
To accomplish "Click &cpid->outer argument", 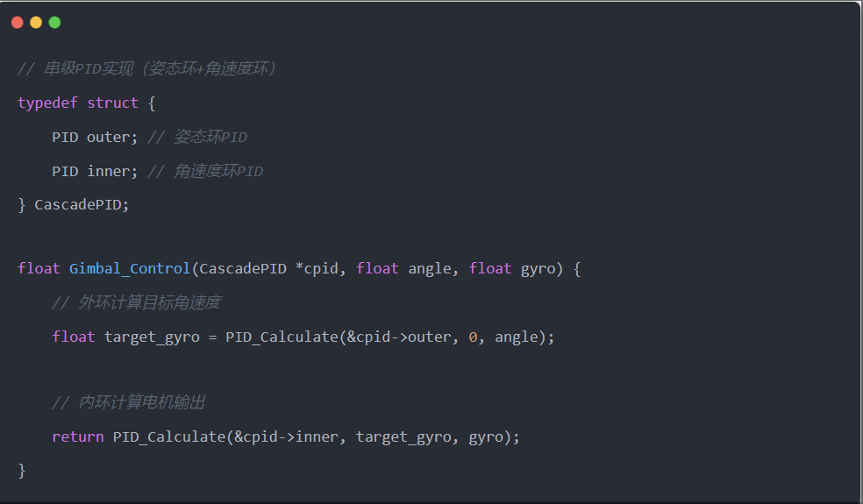I will click(400, 337).
